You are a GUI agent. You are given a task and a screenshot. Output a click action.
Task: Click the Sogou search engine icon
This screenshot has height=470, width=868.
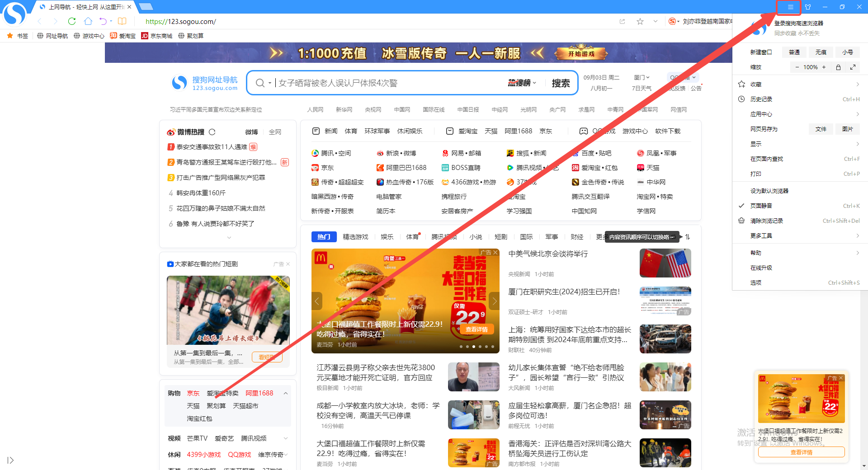pos(672,21)
